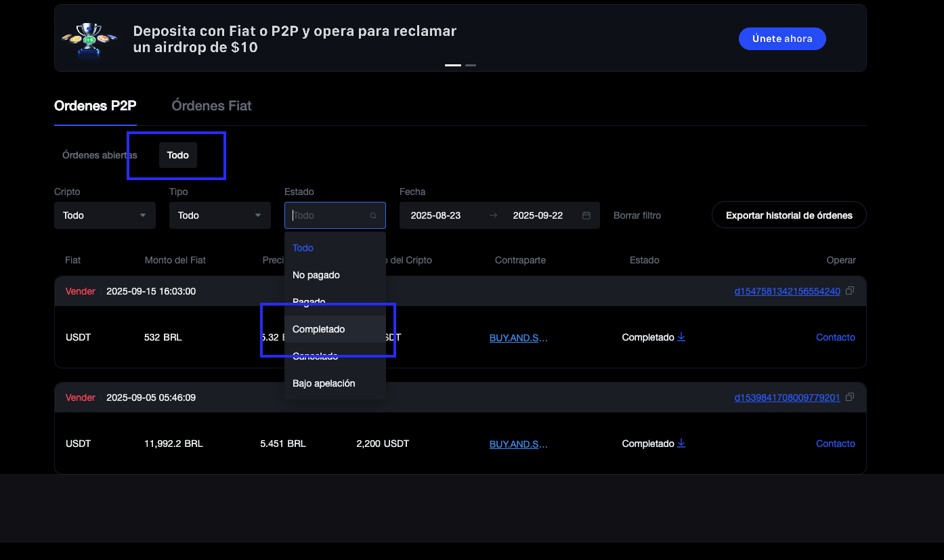Pick Bajo apelación from status list

(x=324, y=383)
